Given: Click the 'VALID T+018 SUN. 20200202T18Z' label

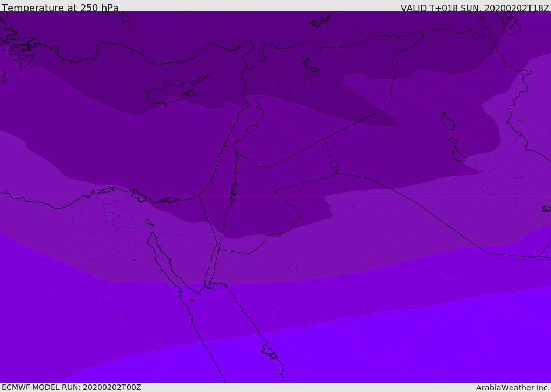Looking at the screenshot, I should (x=475, y=8).
